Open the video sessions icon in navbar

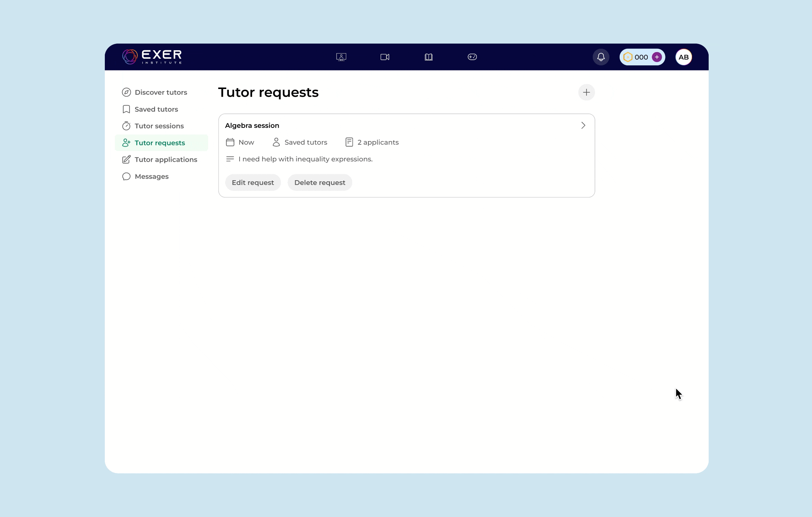385,57
